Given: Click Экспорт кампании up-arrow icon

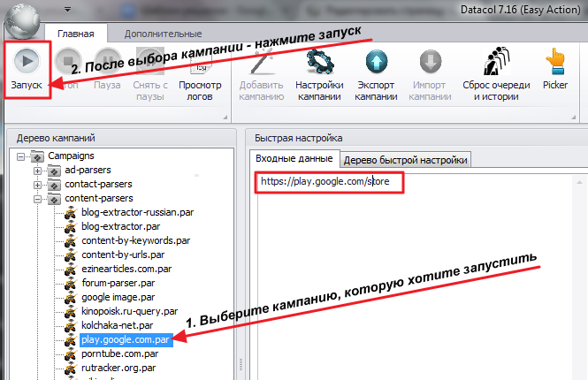Looking at the screenshot, I should (377, 62).
